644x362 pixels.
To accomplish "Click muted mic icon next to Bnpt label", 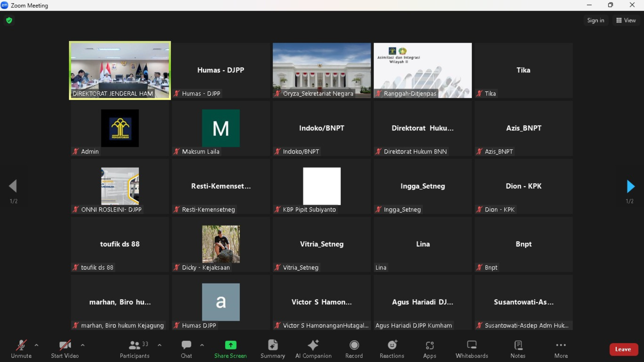I will (480, 267).
